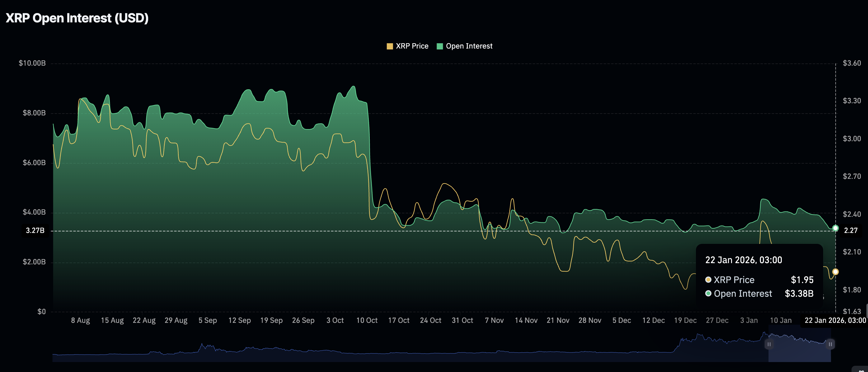Toggle the XRP Price legend series
The height and width of the screenshot is (372, 868).
[412, 46]
